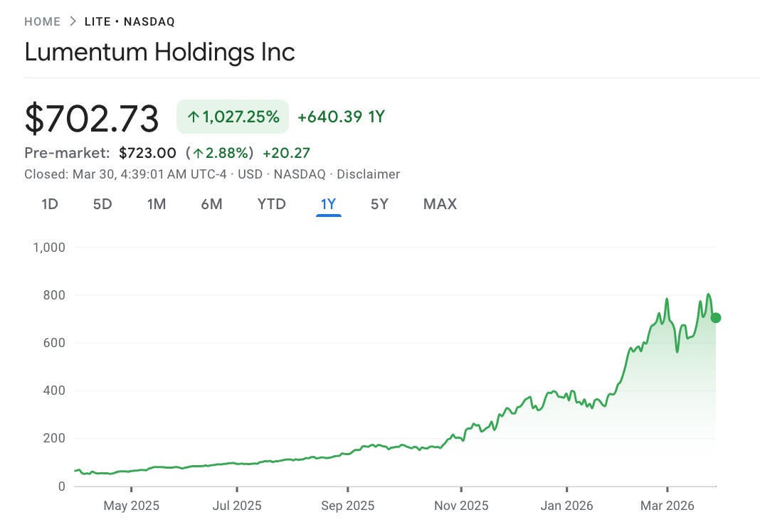Click the Nov 2025 axis label
This screenshot has width=760, height=532.
coord(461,506)
